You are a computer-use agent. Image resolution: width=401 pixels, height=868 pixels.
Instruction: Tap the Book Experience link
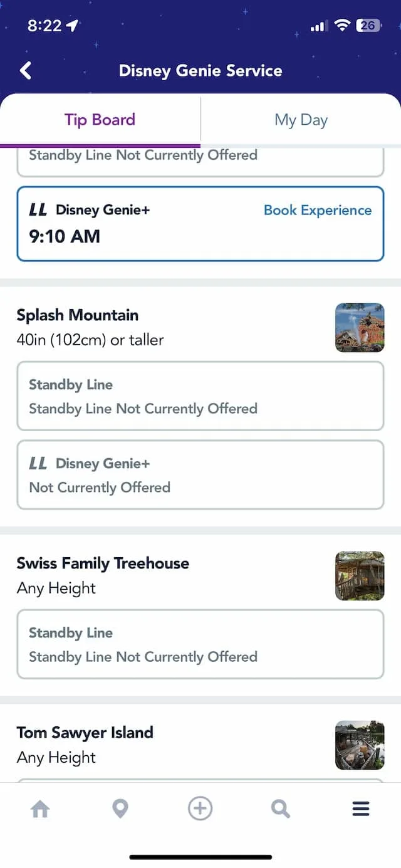[x=318, y=211]
